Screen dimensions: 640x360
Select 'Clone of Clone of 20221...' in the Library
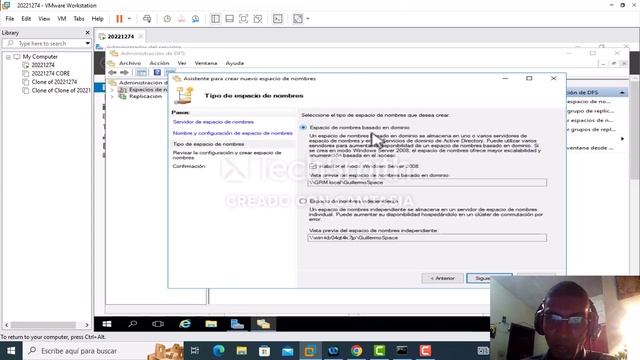pos(60,91)
